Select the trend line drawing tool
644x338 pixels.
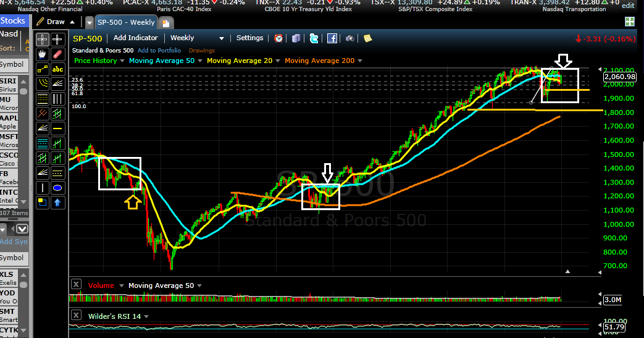pos(43,69)
